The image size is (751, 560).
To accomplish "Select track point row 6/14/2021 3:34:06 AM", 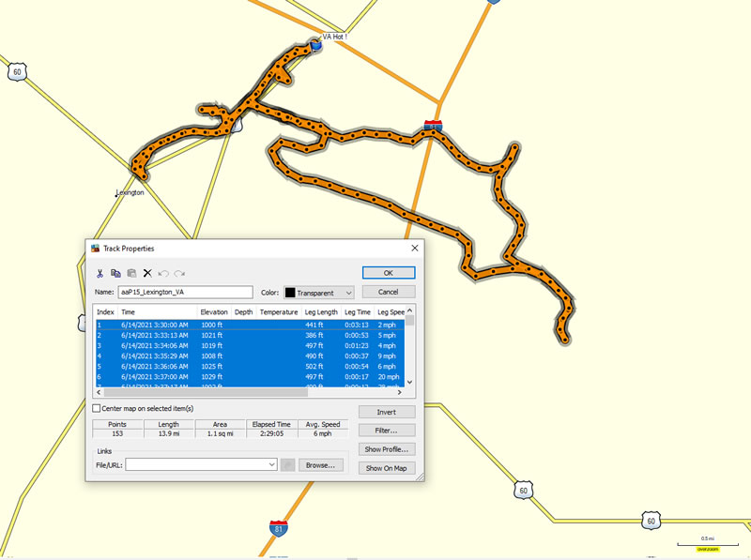I will 250,345.
